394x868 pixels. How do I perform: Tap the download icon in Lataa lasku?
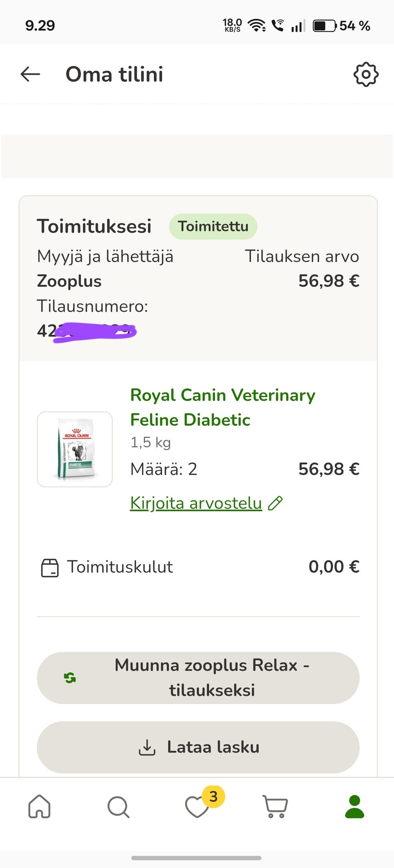(147, 747)
